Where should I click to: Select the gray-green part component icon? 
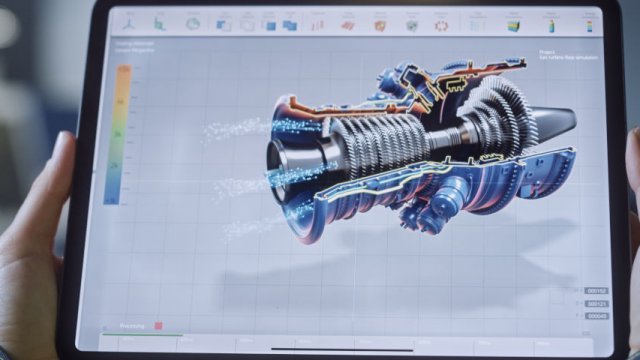click(412, 26)
